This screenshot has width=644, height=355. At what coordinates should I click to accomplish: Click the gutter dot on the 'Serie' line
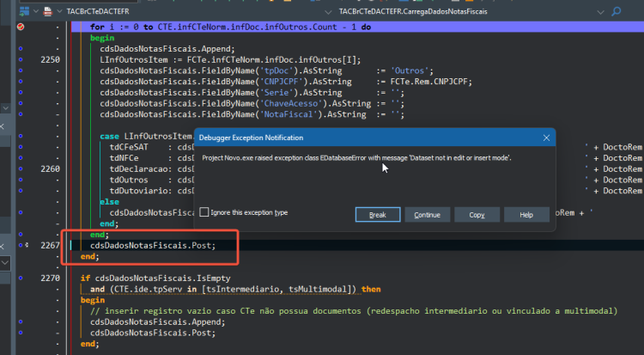click(21, 92)
